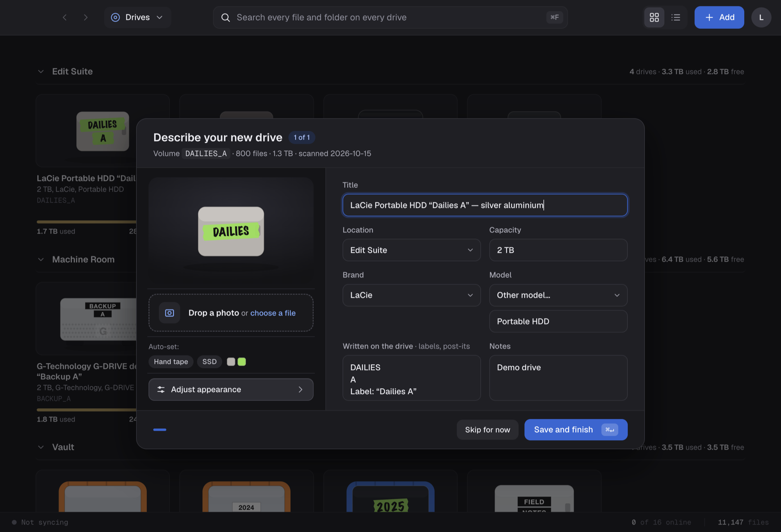Toggle the Hand tape tag
The height and width of the screenshot is (532, 781).
(171, 361)
